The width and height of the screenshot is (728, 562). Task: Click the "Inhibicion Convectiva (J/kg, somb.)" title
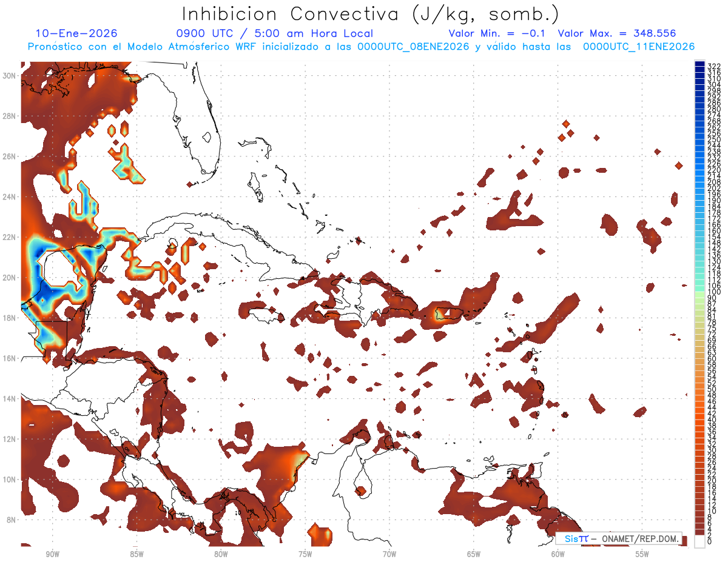[x=371, y=15]
